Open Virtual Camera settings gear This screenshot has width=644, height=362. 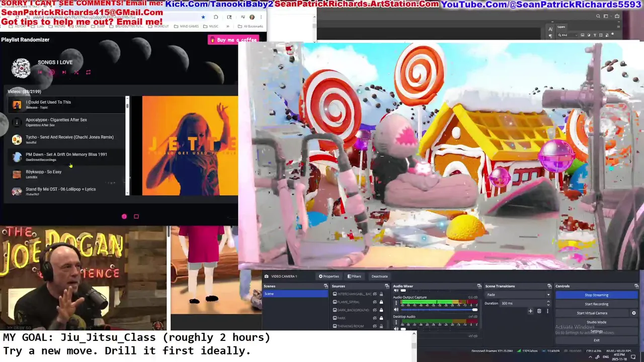[634, 313]
